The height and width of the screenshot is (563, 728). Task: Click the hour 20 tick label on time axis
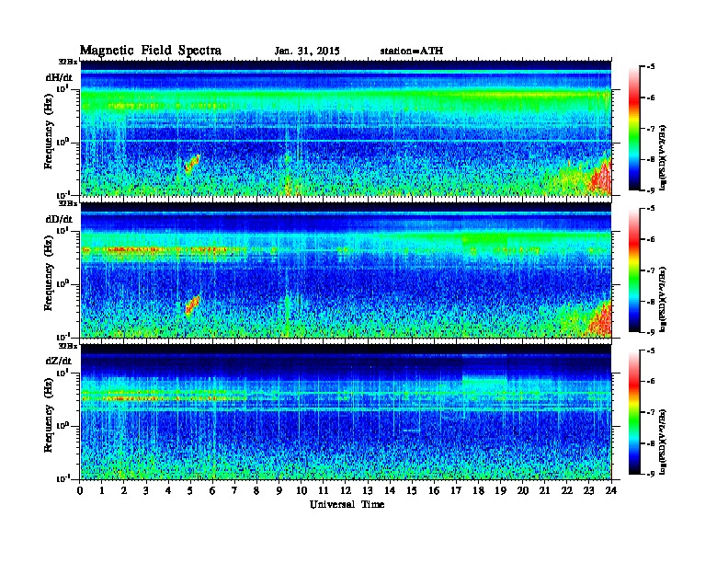click(523, 490)
